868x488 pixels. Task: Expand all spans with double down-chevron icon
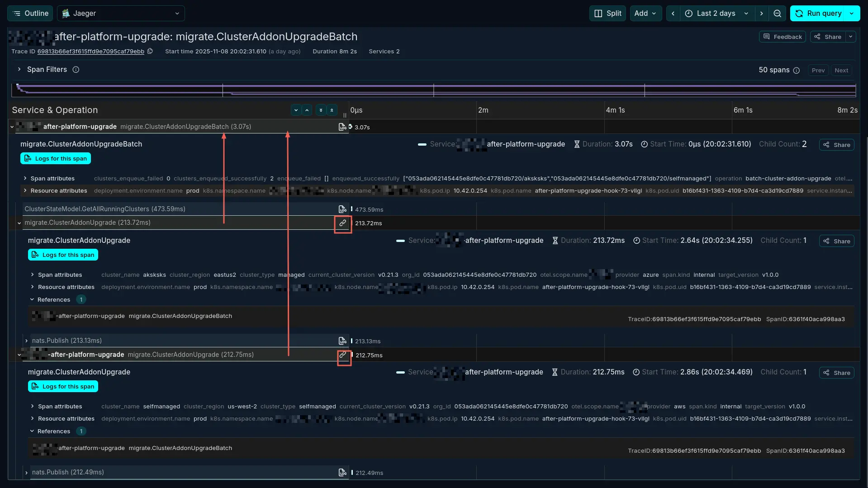[x=320, y=110]
